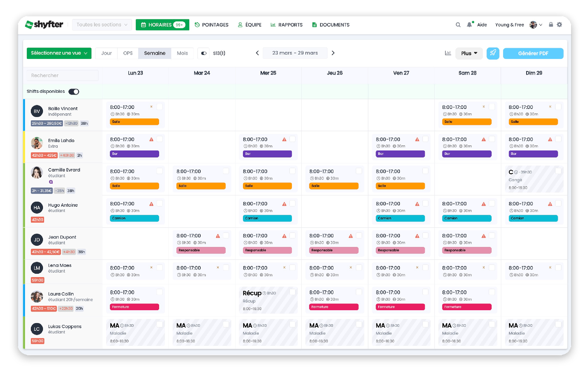Screen dimensions: 588x372
Task: Check Baille Vincent's Monday shift checkbox
Action: [159, 106]
